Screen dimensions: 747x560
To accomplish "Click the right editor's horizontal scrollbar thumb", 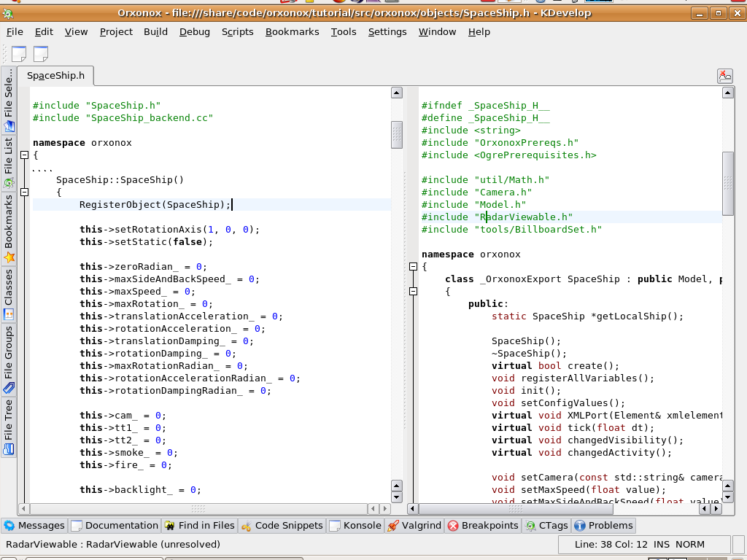I will 516,508.
